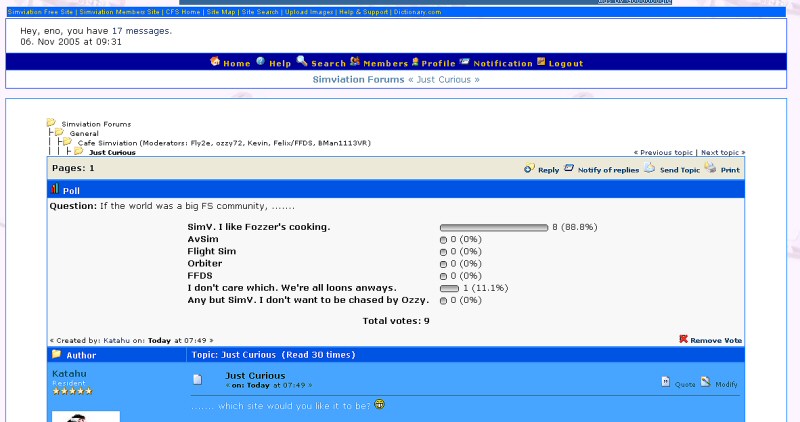Click the Reply icon above the poll
The height and width of the screenshot is (422, 800).
529,169
